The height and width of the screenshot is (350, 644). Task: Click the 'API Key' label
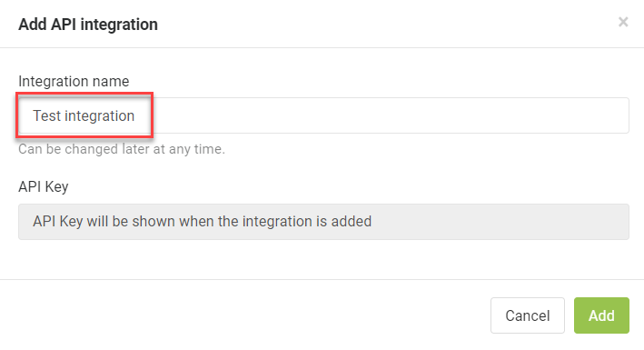coord(43,186)
